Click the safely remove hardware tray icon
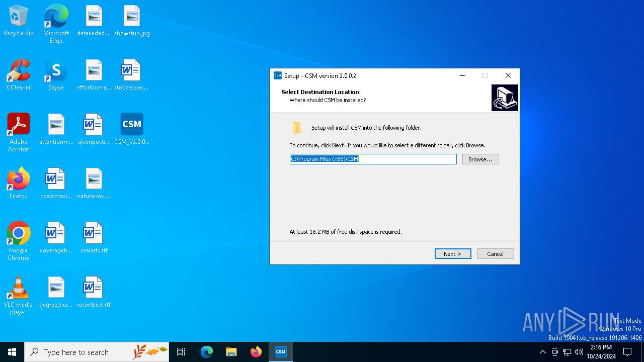The height and width of the screenshot is (362, 644). pyautogui.click(x=555, y=352)
